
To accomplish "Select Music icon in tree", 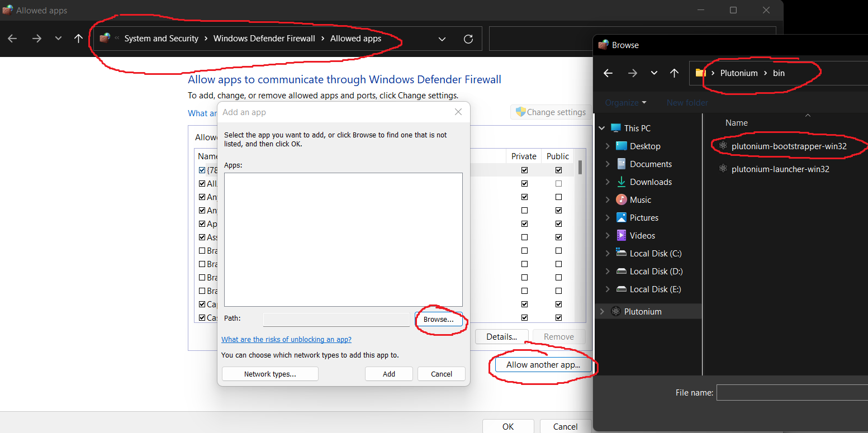I will [621, 199].
